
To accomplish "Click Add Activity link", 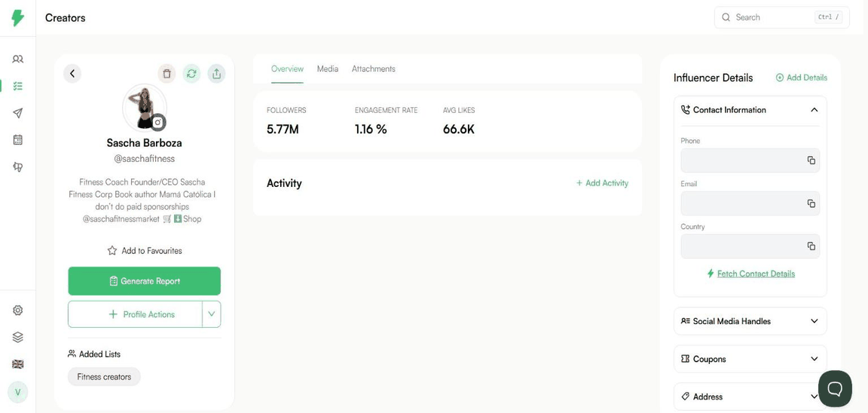I will coord(602,183).
